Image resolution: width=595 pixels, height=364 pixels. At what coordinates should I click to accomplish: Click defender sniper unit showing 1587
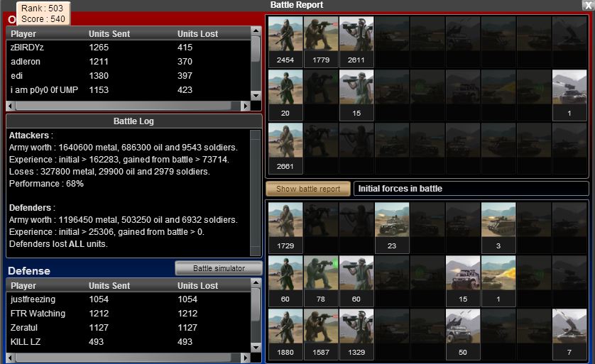321,334
